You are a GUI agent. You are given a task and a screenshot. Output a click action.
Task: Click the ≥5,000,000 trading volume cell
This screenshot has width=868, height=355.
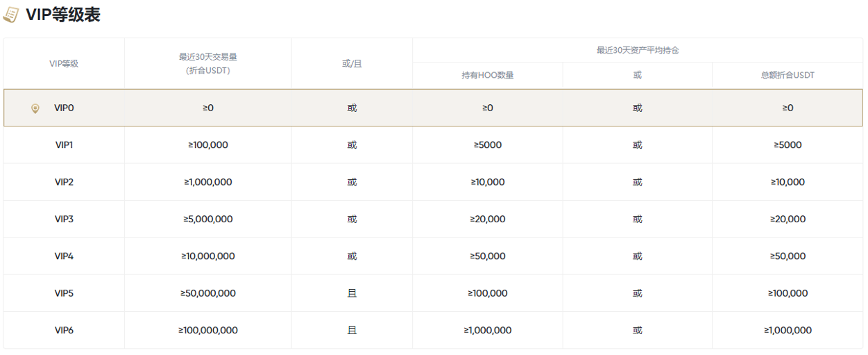click(207, 219)
